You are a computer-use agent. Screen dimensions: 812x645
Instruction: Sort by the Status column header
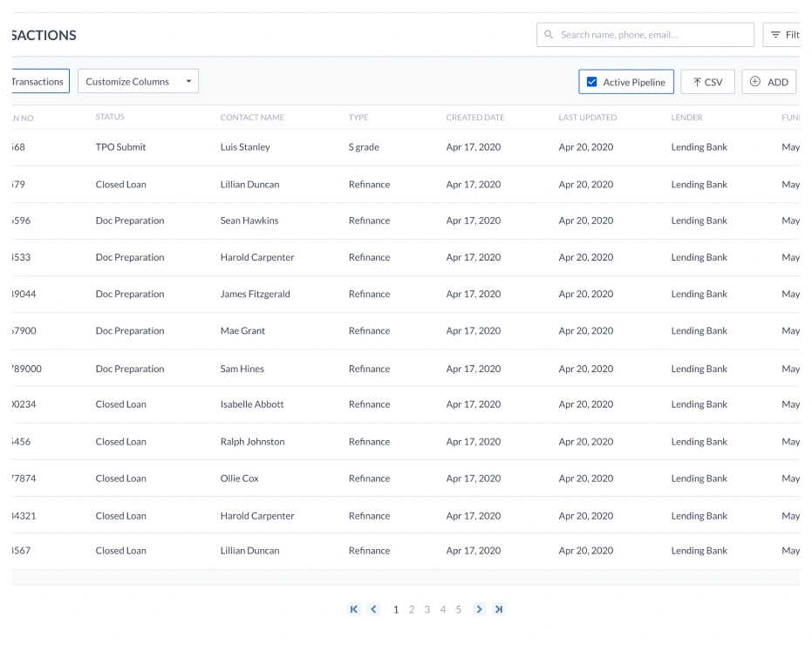(110, 118)
